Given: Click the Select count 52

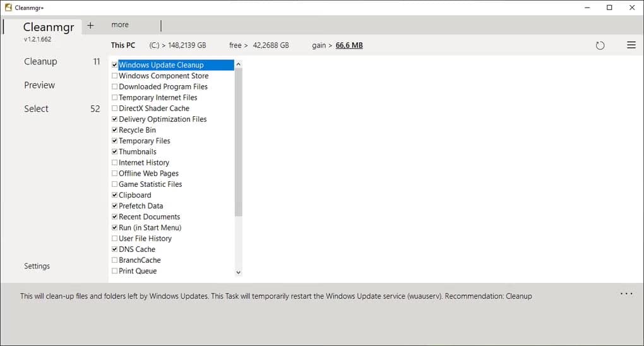Looking at the screenshot, I should (95, 109).
